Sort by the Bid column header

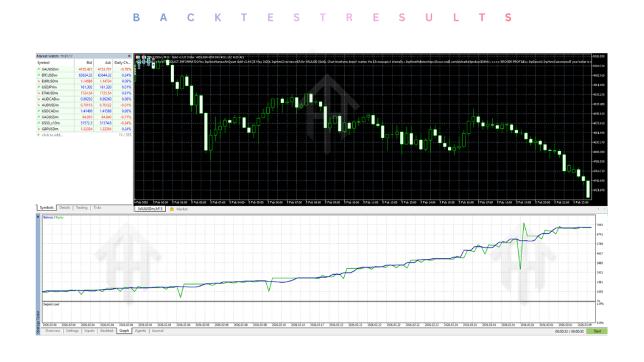click(84, 63)
